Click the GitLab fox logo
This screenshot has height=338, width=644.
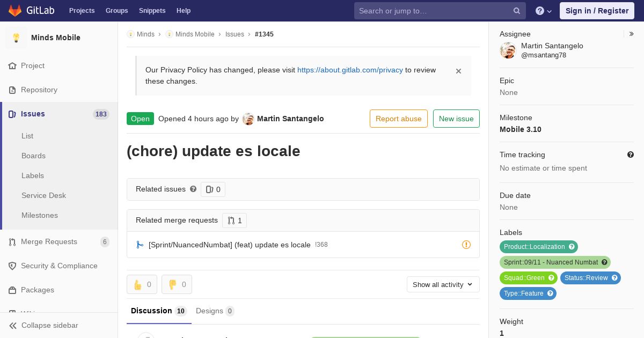[x=15, y=10]
